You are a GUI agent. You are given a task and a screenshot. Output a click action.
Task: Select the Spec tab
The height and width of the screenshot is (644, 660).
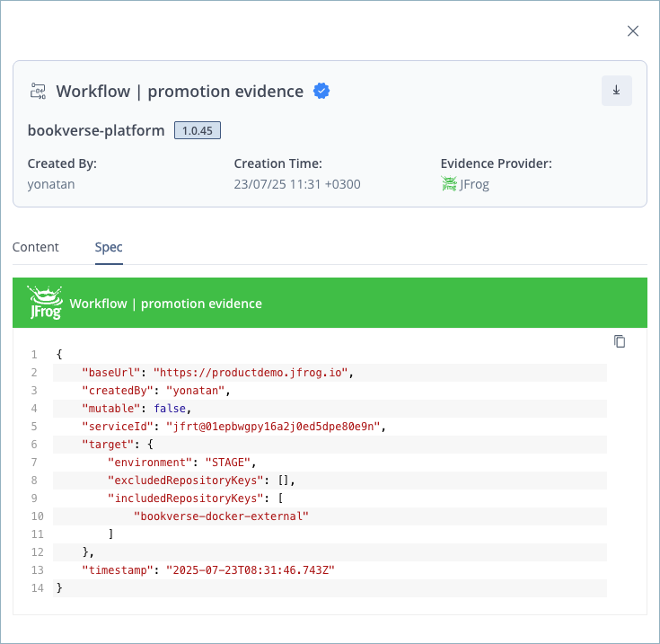pos(109,247)
